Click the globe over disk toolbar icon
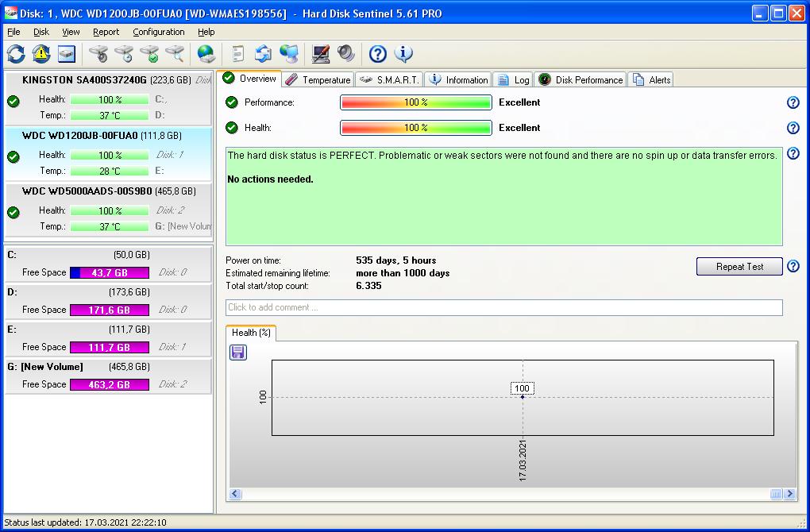 (206, 54)
